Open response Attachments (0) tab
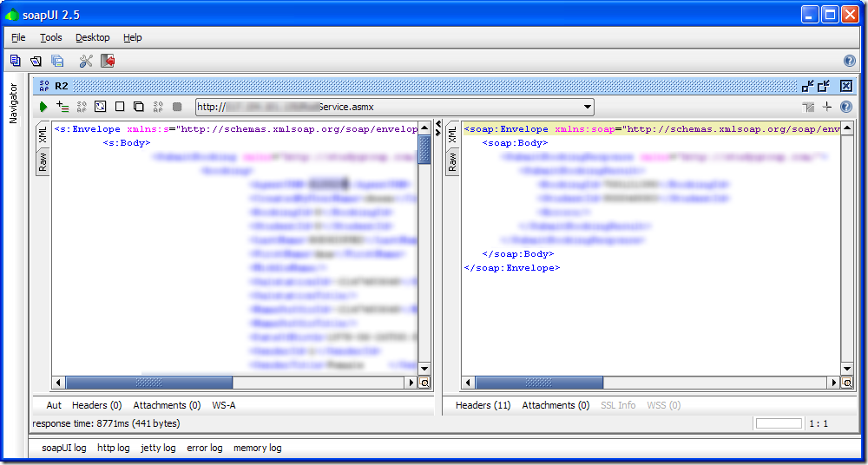 tap(556, 405)
